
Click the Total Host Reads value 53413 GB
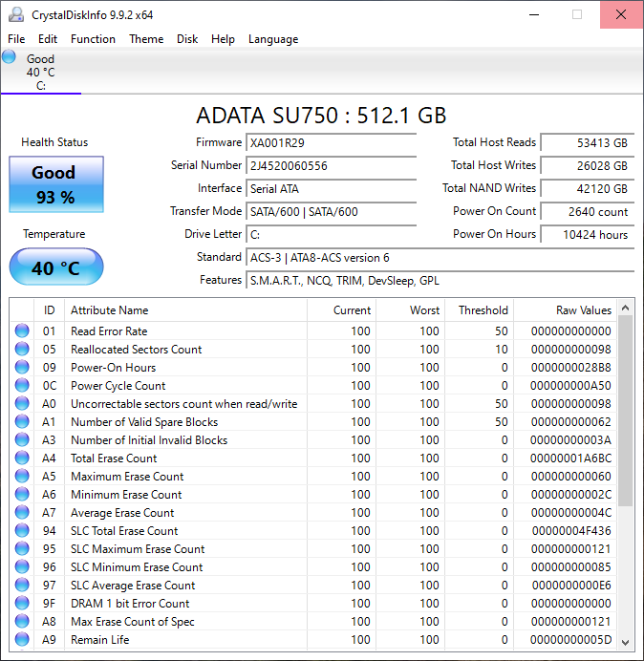pyautogui.click(x=588, y=142)
